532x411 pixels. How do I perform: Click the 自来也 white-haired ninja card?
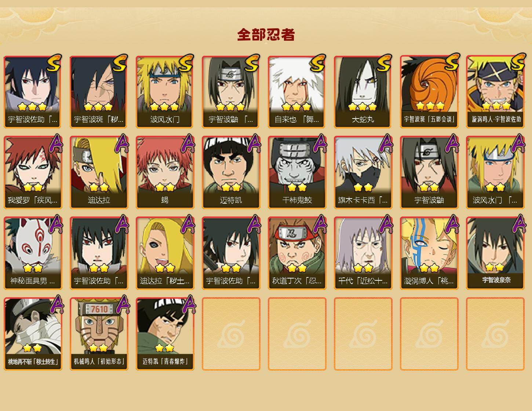[297, 92]
